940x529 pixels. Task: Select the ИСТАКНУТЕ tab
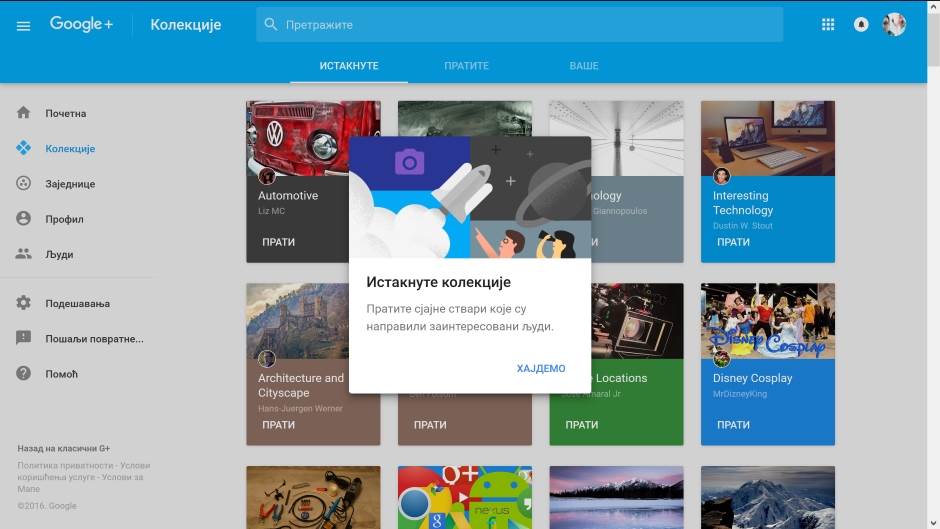[x=349, y=66]
